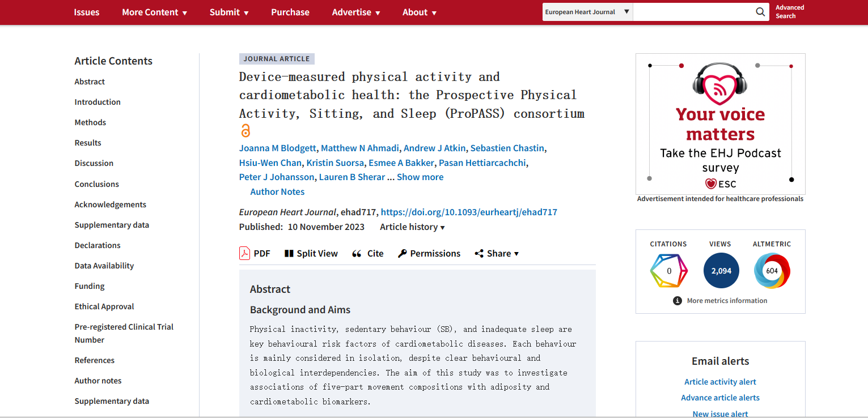
Task: Expand the More Content menu
Action: [x=155, y=12]
